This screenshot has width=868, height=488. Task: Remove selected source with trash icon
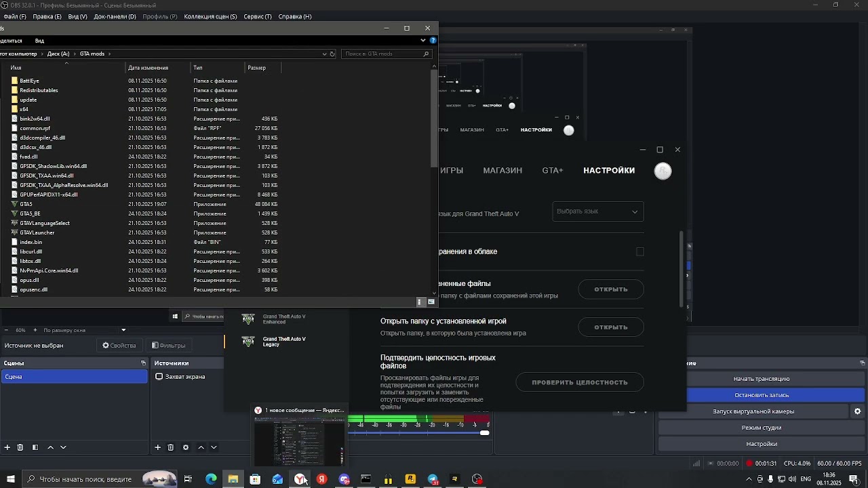pyautogui.click(x=171, y=447)
